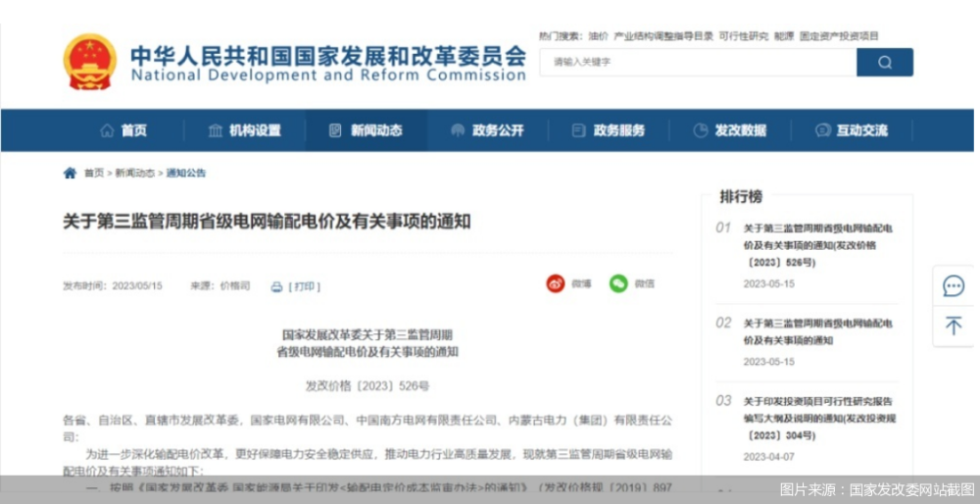Screen dimensions: 980x504
Task: Click the back-to-top arrow icon
Action: click(x=954, y=326)
